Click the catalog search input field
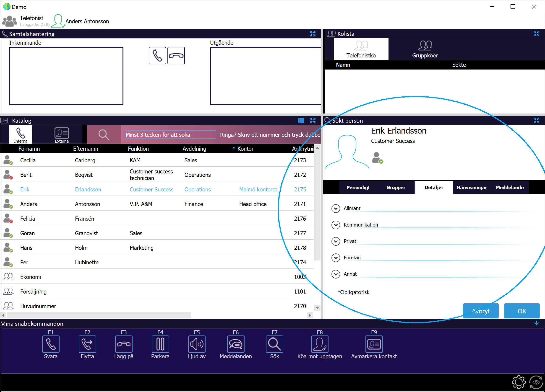This screenshot has height=392, width=545. pyautogui.click(x=170, y=135)
